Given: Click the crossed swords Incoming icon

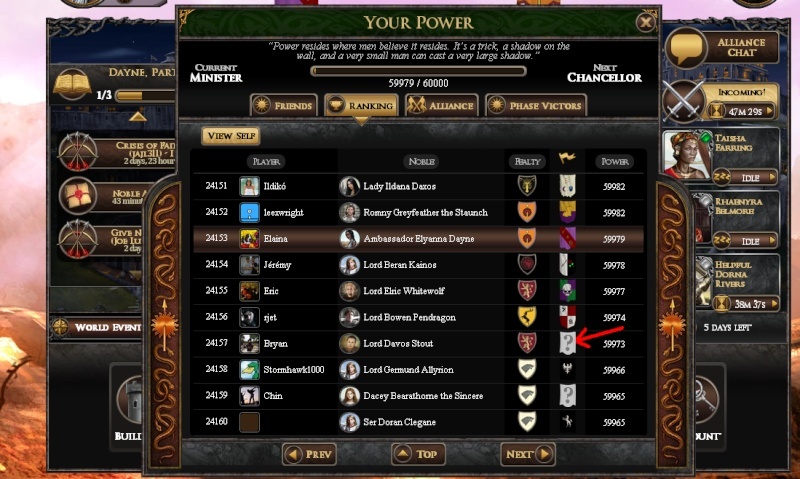Looking at the screenshot, I should [x=684, y=102].
